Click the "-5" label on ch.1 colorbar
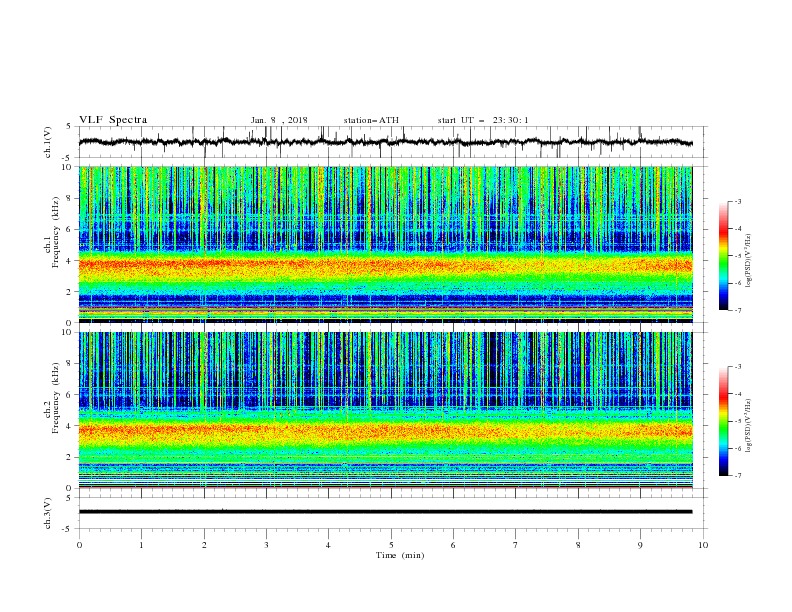 tap(738, 256)
